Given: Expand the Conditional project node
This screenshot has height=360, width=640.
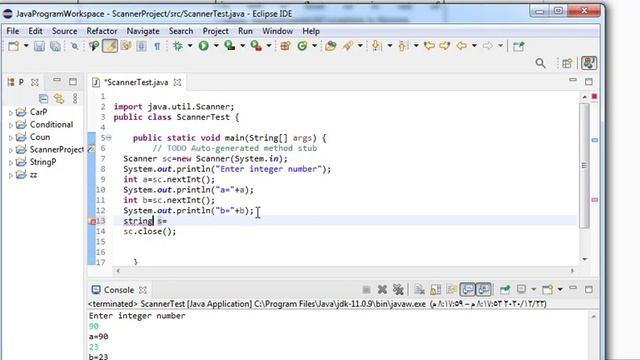Looking at the screenshot, I should pos(11,125).
